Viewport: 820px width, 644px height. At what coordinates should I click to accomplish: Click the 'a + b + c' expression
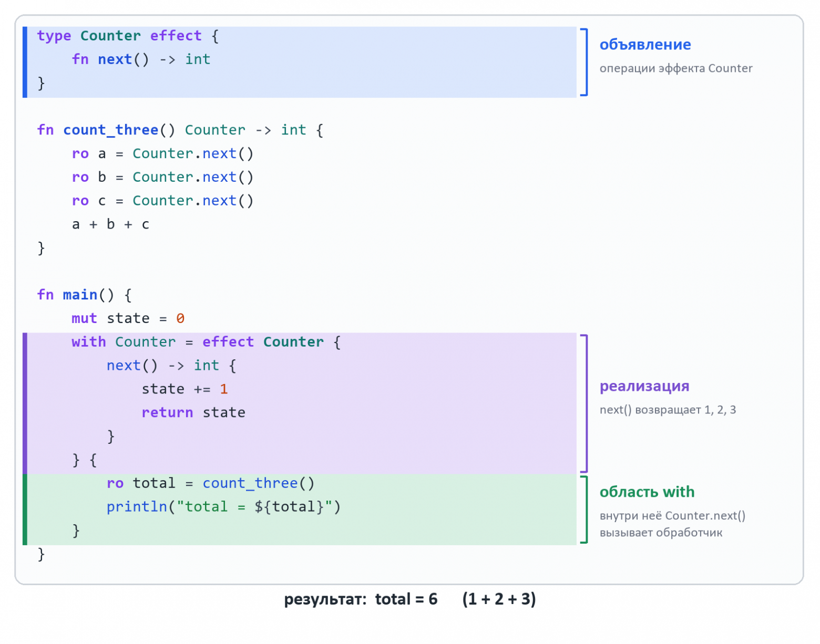click(x=111, y=224)
